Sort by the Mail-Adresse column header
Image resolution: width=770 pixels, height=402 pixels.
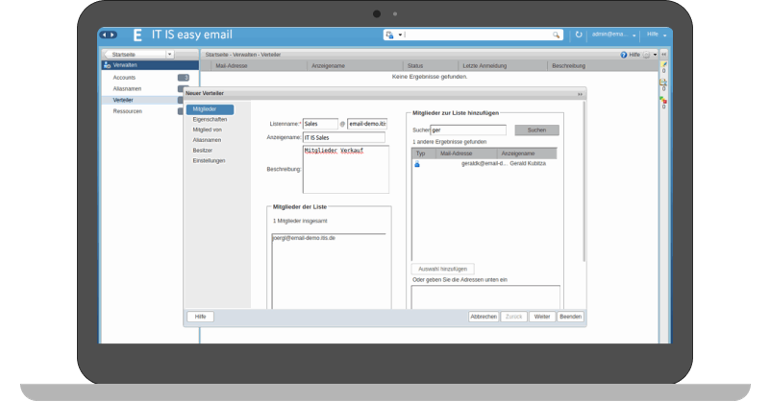[232, 66]
